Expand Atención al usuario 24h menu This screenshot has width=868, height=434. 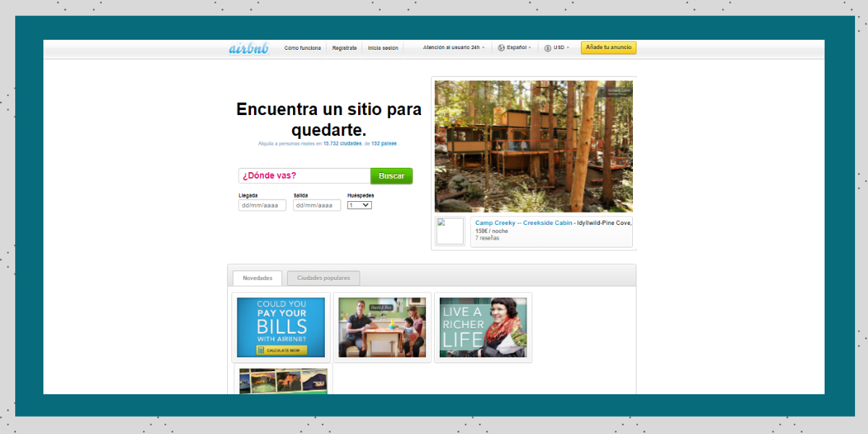click(x=454, y=48)
